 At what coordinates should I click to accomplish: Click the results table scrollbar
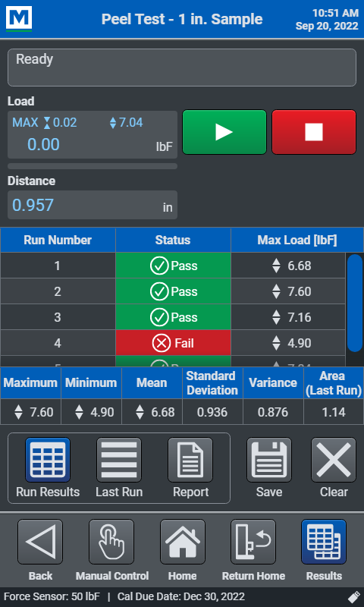click(354, 302)
